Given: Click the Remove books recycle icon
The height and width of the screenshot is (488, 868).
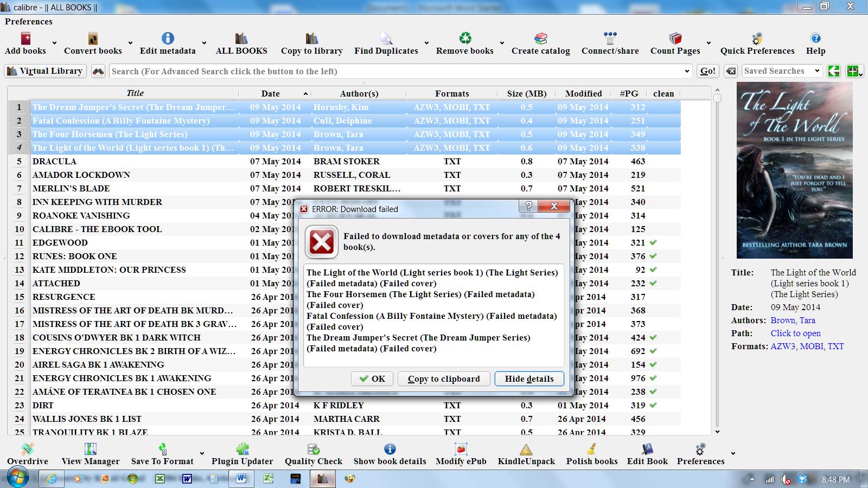Looking at the screenshot, I should (x=465, y=38).
